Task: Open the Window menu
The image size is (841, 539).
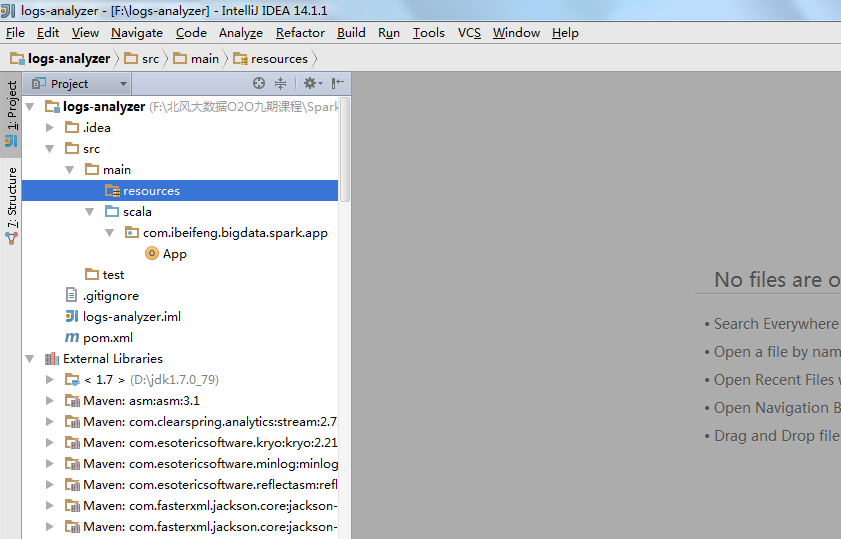Action: (517, 33)
